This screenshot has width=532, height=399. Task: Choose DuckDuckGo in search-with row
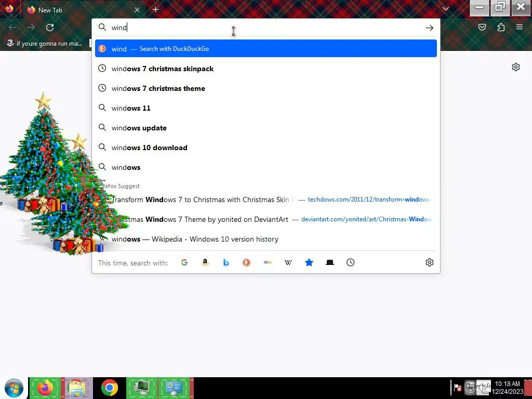click(247, 262)
